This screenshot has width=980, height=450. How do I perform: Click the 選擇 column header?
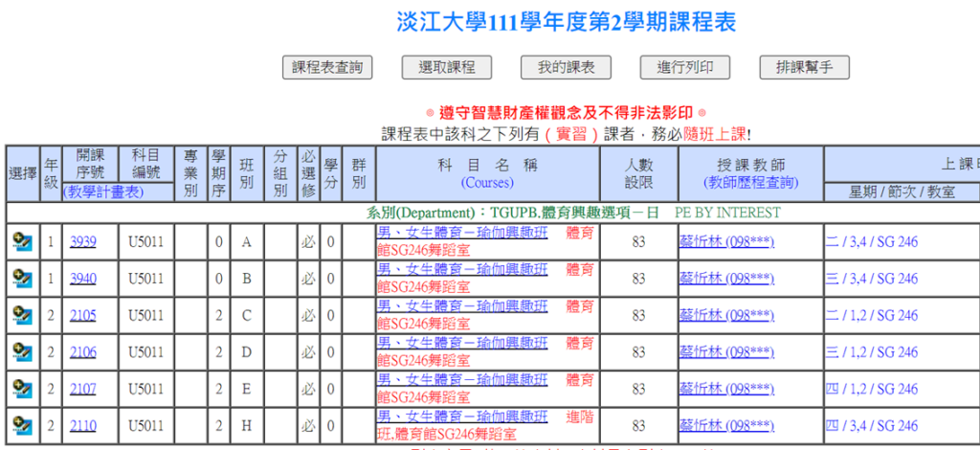[x=23, y=173]
